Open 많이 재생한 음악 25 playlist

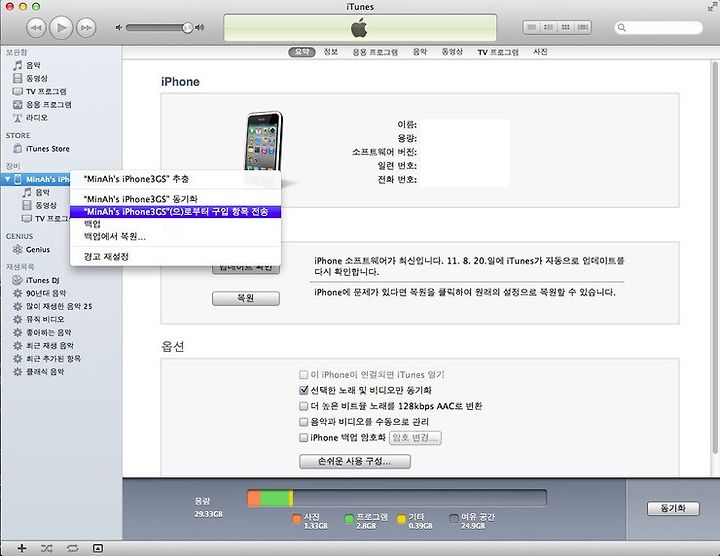click(52, 306)
